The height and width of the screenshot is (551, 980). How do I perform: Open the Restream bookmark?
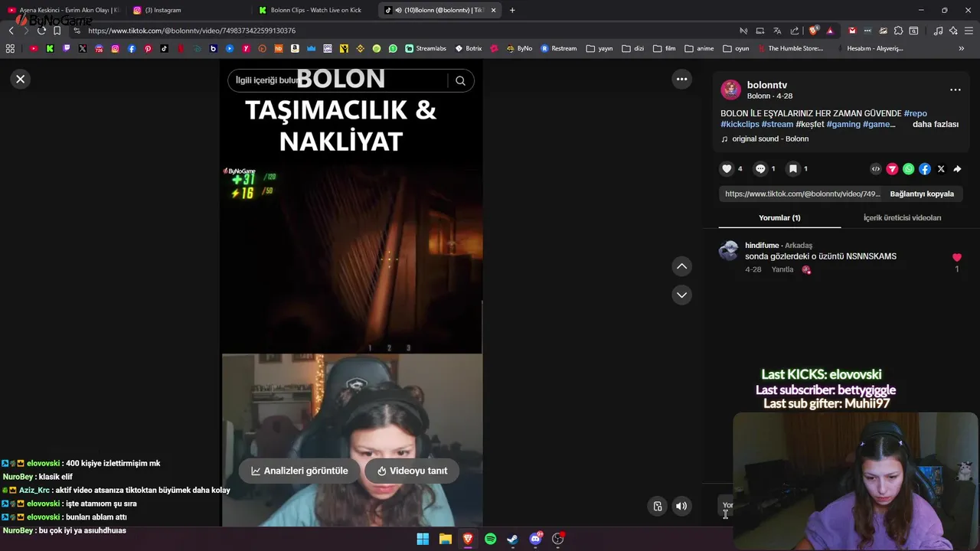(559, 48)
